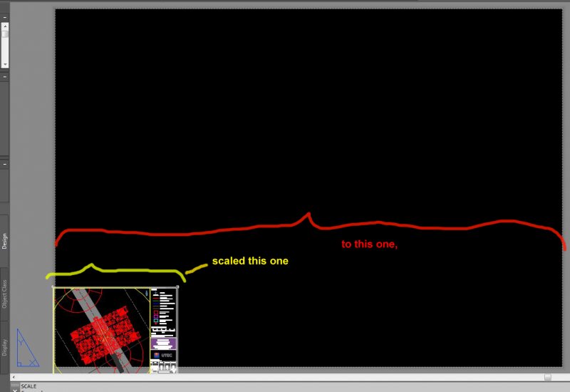Collapse the third palette panel minus button
Screen dimensions: 570x392
(5, 164)
